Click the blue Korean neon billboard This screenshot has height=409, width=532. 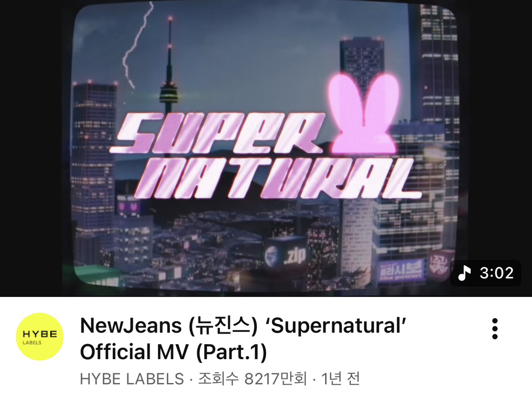click(x=402, y=270)
